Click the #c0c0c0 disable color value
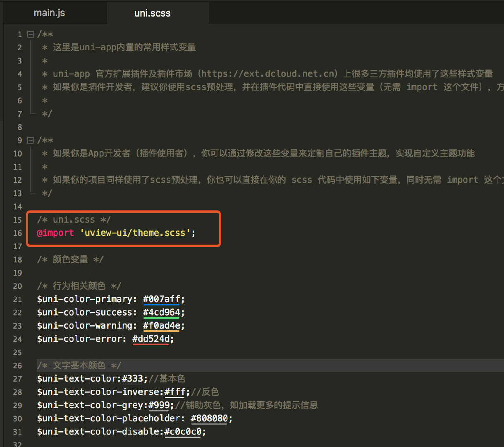Viewport: 504px width, 447px height. 183,431
